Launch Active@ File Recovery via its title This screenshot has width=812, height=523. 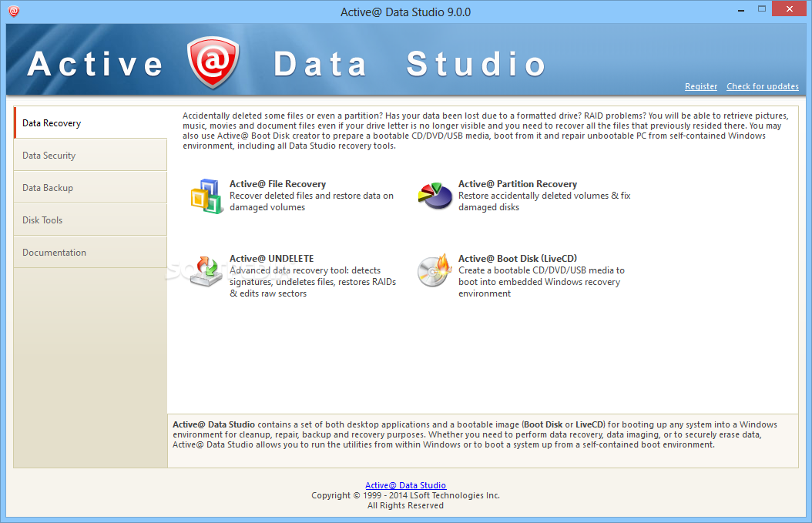(x=277, y=184)
